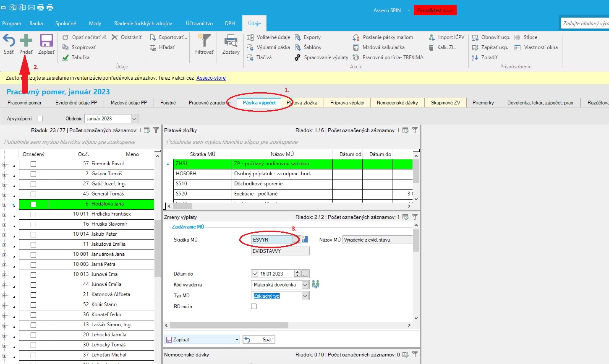Open Voliteľné údaje action

click(x=269, y=37)
